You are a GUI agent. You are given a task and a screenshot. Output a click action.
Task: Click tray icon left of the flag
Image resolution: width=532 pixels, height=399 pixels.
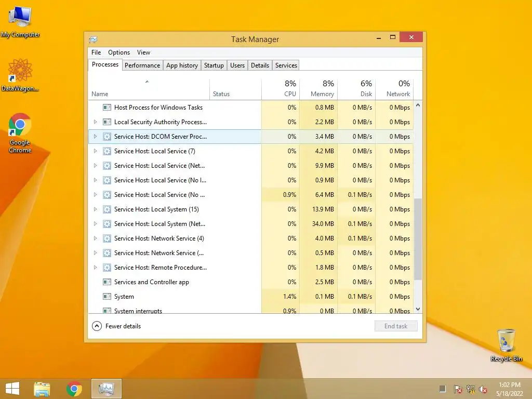(443, 389)
